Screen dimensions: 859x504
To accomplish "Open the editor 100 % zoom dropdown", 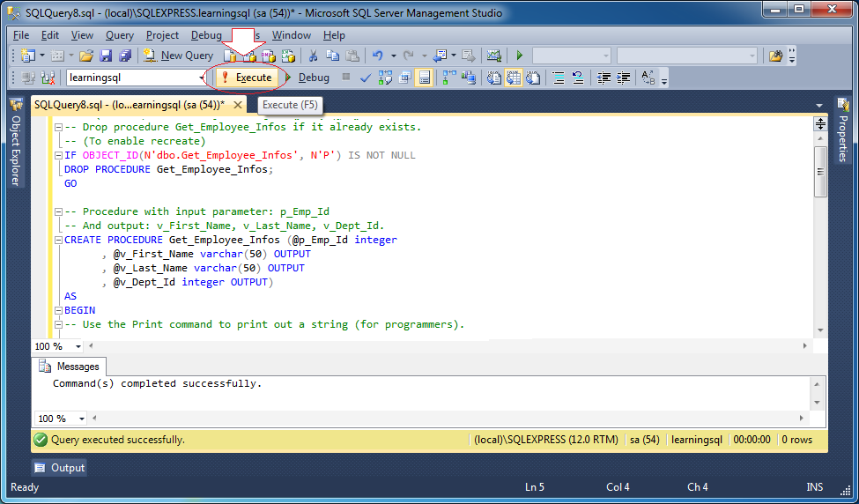I will (78, 347).
